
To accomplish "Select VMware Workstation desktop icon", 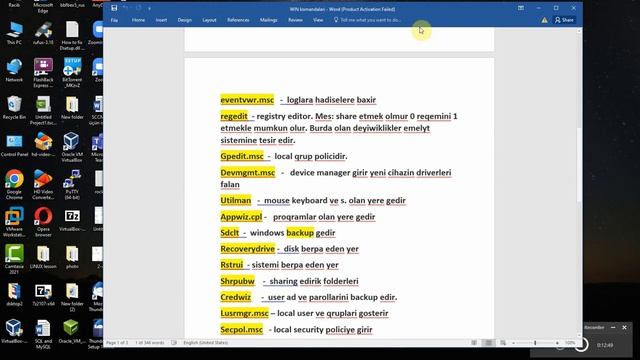I will click(14, 222).
